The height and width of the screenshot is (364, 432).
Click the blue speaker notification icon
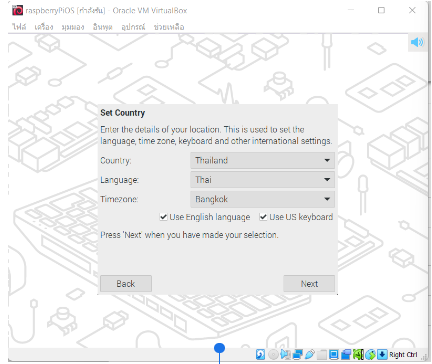click(x=417, y=42)
